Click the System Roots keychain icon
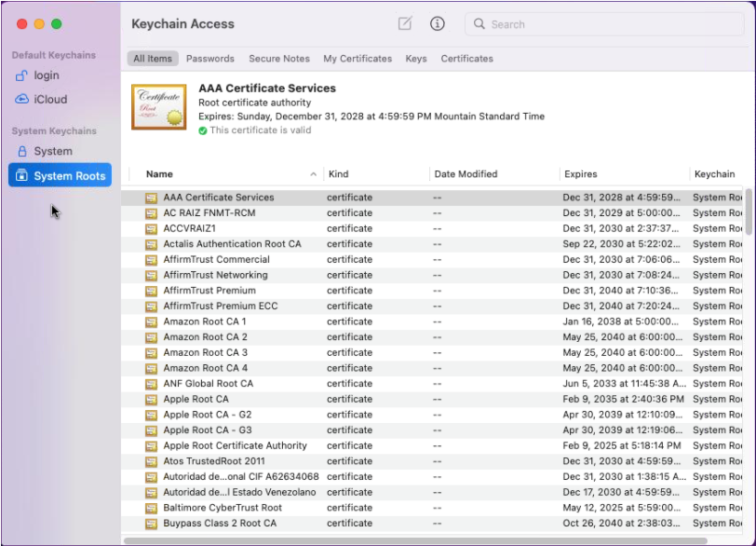Image resolution: width=756 pixels, height=546 pixels. [x=21, y=175]
